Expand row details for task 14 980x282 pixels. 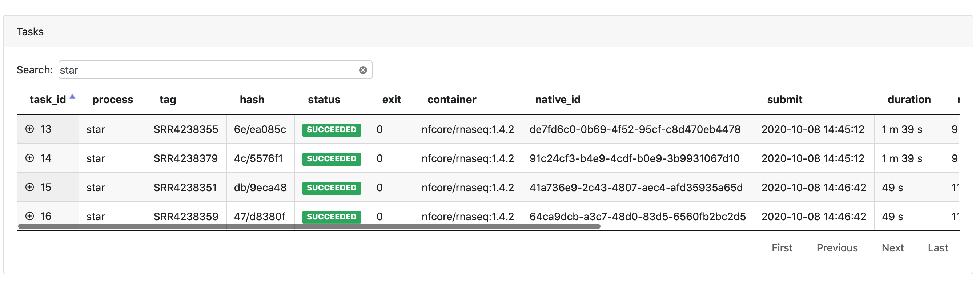click(30, 158)
